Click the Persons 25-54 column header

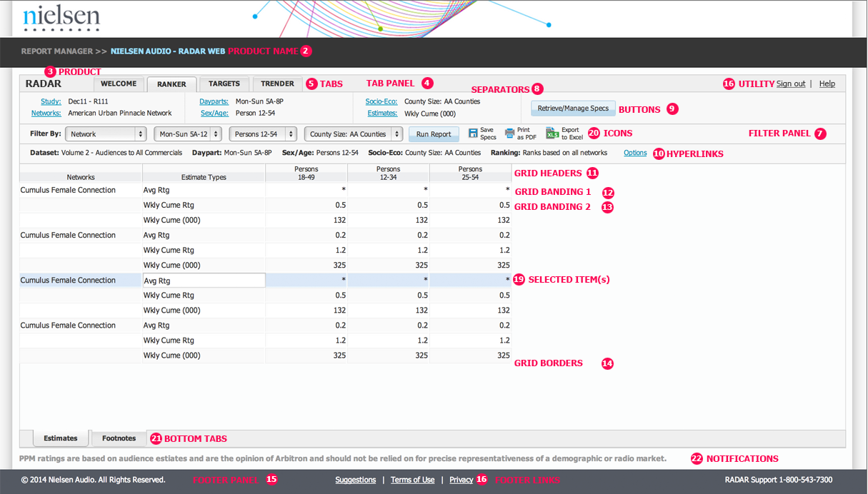tap(471, 173)
